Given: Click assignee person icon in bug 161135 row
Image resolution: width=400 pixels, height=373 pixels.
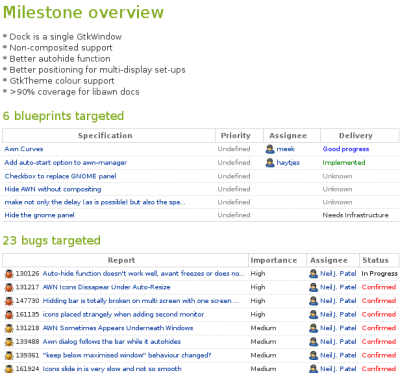Looking at the screenshot, I should pos(313,315).
